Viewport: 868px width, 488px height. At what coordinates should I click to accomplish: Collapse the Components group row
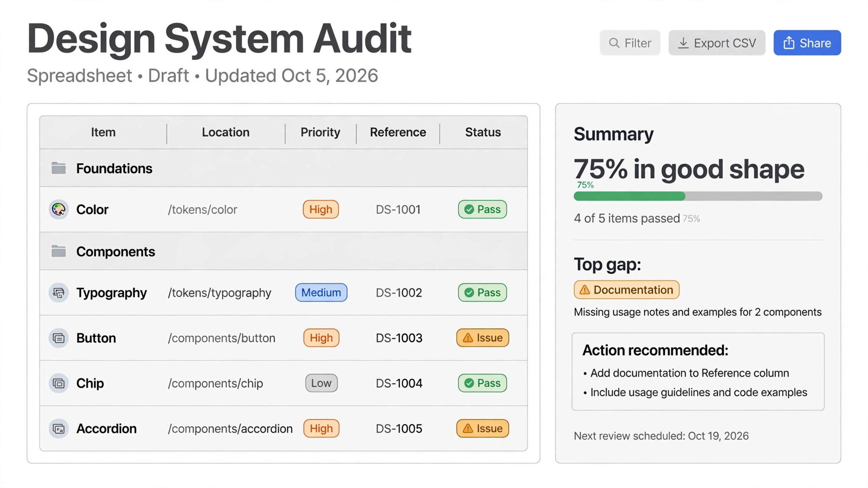pyautogui.click(x=284, y=251)
